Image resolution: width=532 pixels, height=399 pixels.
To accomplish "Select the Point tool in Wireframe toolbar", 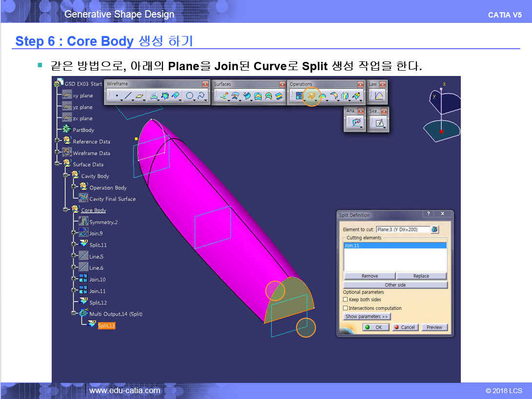I will [x=116, y=96].
